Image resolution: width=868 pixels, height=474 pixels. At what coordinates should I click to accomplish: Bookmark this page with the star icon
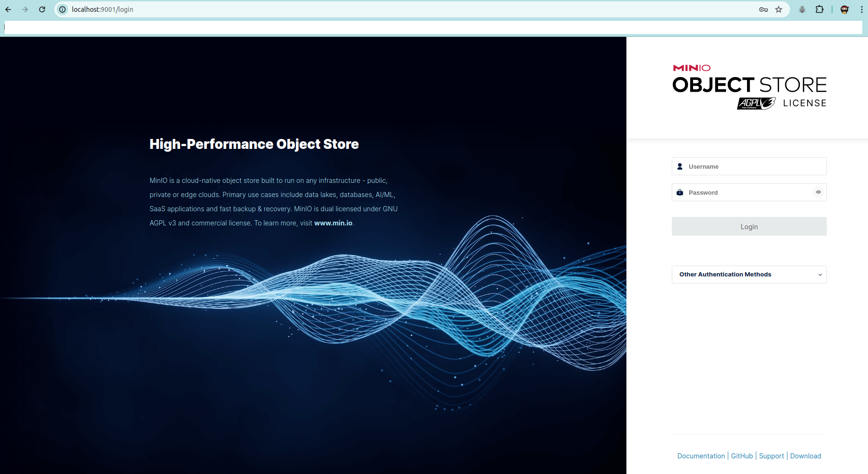click(x=779, y=9)
